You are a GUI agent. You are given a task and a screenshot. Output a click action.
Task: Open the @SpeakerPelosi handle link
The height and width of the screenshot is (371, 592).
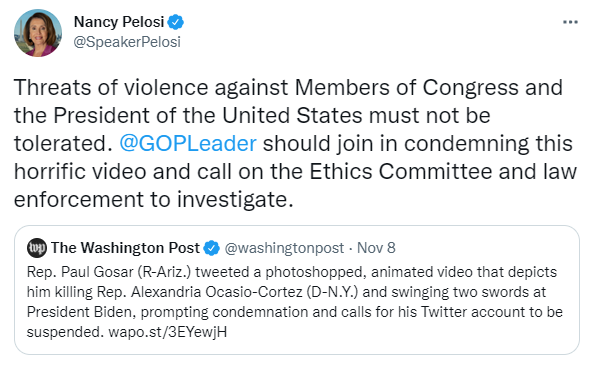point(127,42)
